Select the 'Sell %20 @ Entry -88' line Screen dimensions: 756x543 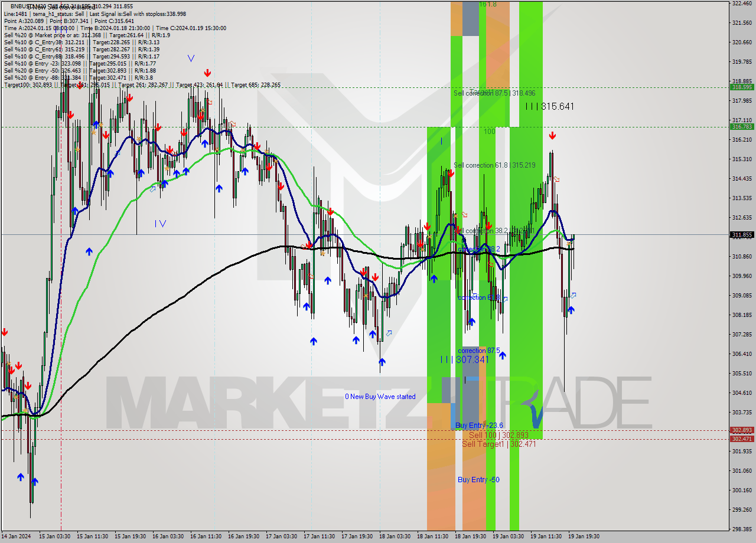pos(78,77)
